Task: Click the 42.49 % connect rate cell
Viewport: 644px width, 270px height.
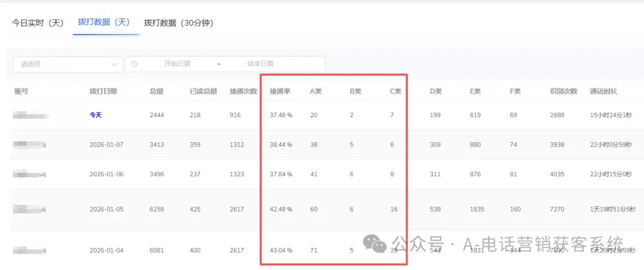Action: [281, 209]
